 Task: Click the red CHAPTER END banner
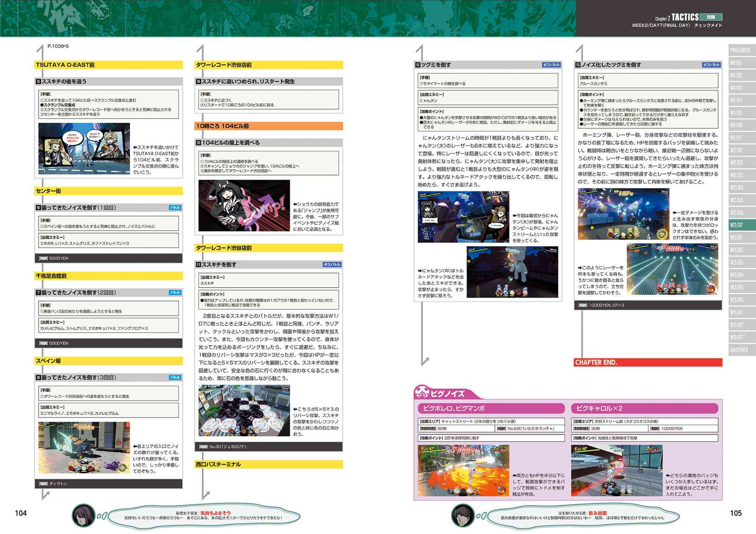[x=647, y=363]
